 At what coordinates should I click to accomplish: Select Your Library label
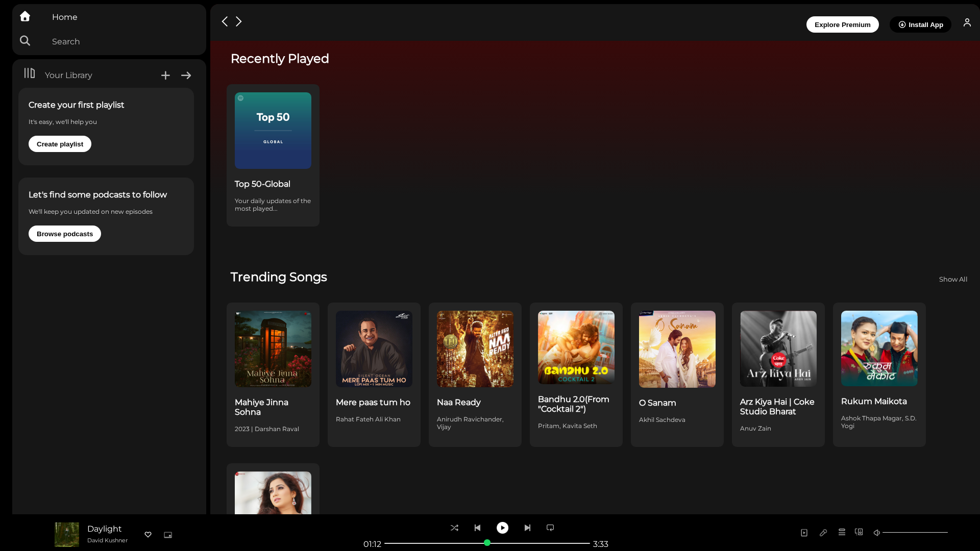point(68,75)
